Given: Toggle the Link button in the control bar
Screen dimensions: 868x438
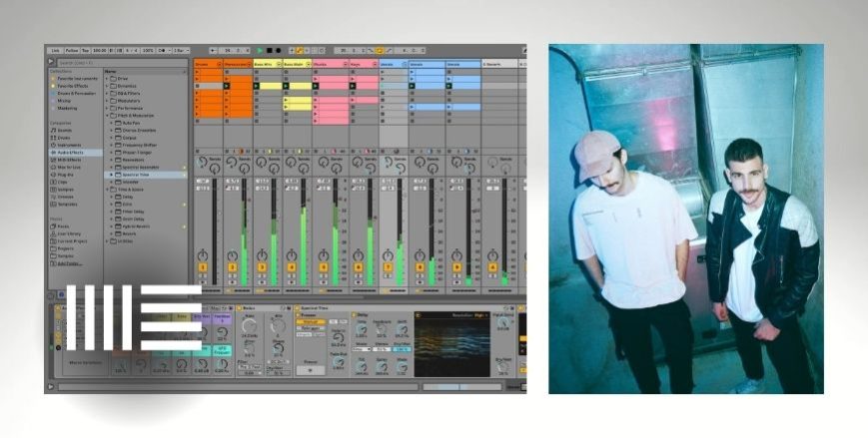Looking at the screenshot, I should coord(55,50).
